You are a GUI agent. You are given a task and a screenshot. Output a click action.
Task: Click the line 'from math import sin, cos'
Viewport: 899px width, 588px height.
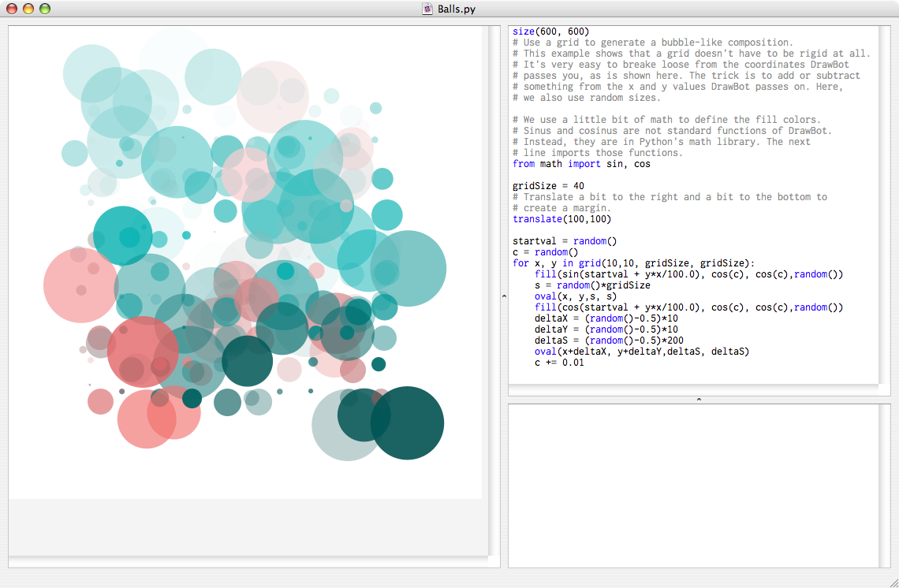(581, 164)
